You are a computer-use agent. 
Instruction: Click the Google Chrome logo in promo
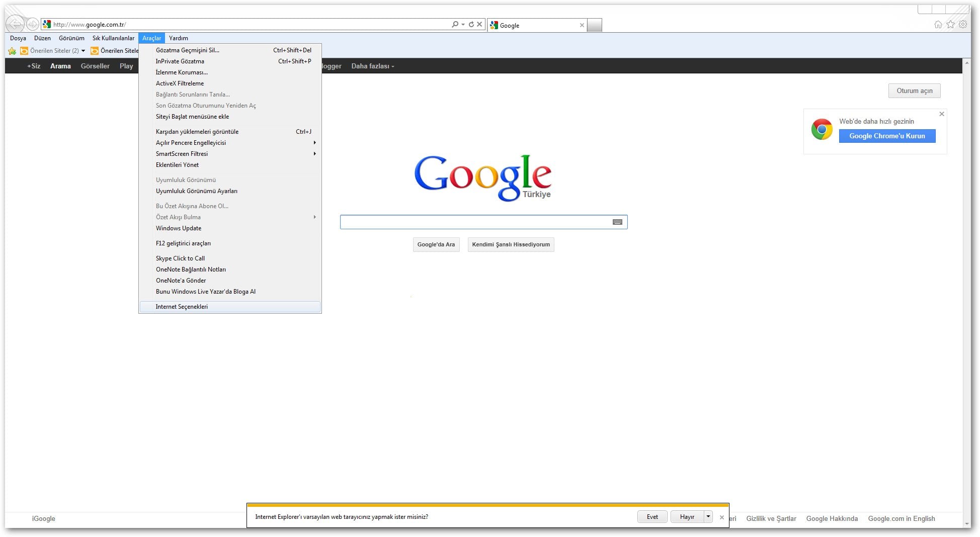coord(822,130)
